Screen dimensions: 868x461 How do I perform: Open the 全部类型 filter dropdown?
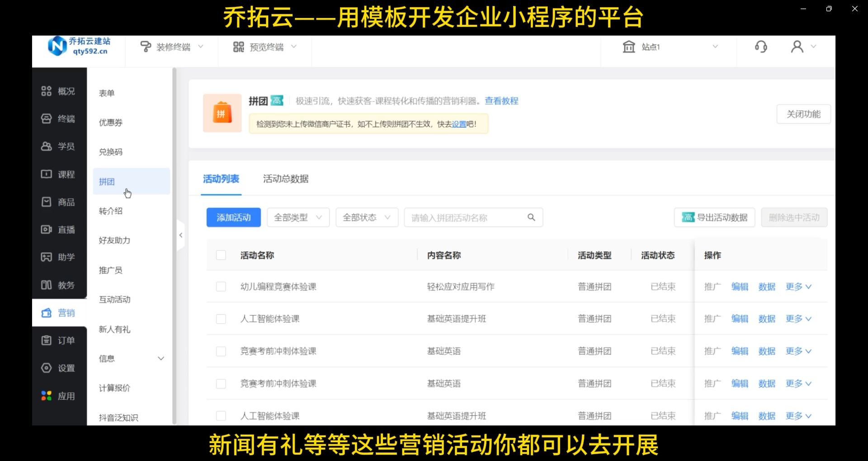point(298,217)
